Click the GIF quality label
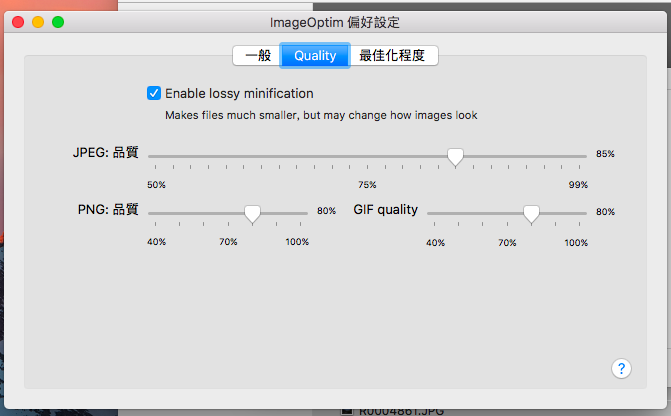The width and height of the screenshot is (671, 416). point(385,210)
